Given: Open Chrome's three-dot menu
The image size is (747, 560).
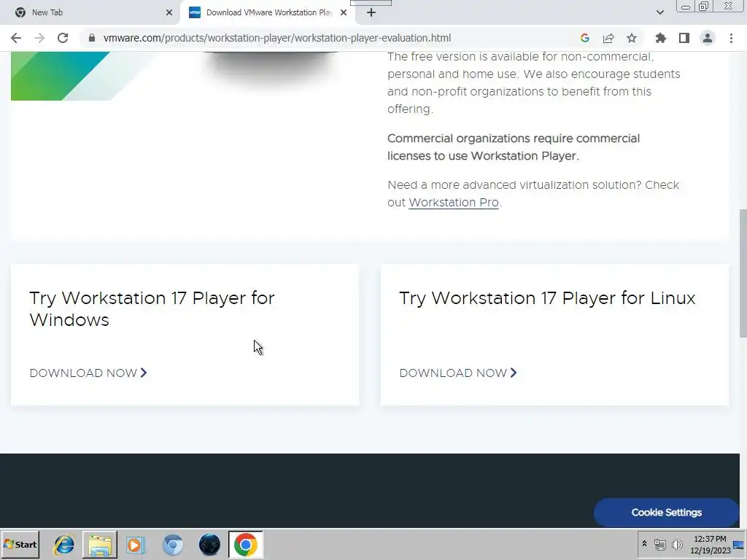Looking at the screenshot, I should pos(731,38).
